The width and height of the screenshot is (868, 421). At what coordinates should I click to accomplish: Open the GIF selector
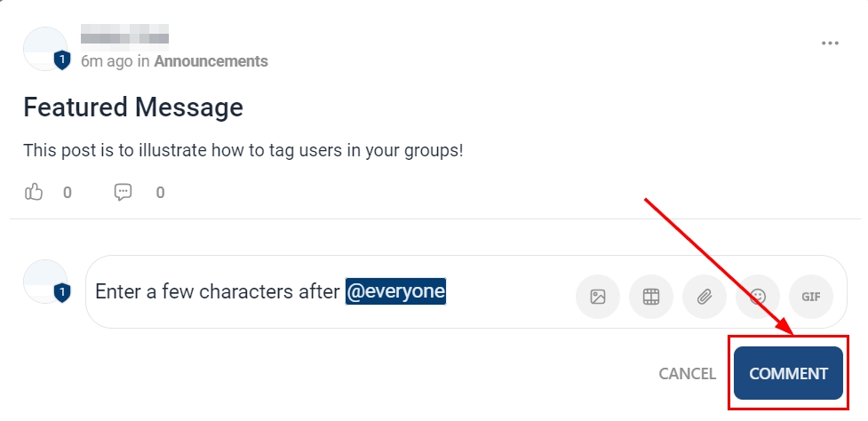coord(811,296)
